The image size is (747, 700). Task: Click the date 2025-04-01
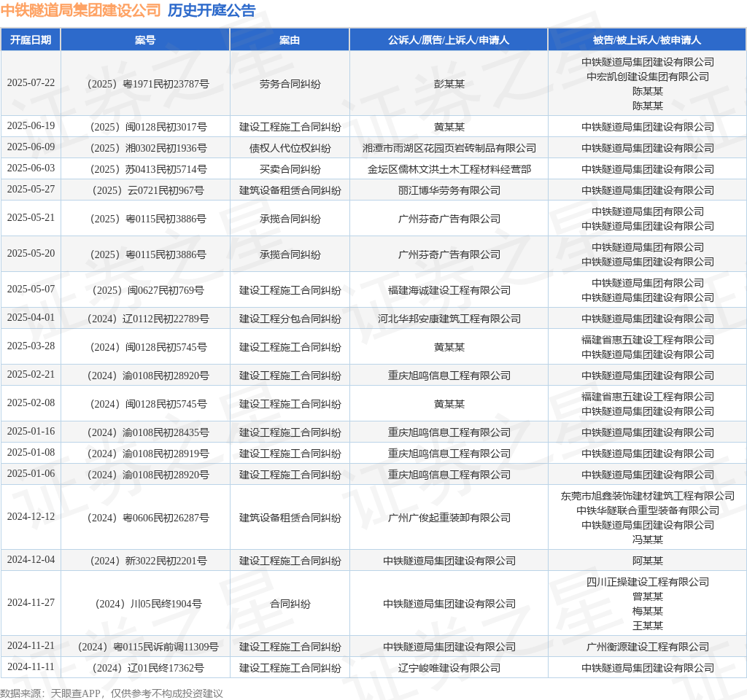[x=31, y=318]
